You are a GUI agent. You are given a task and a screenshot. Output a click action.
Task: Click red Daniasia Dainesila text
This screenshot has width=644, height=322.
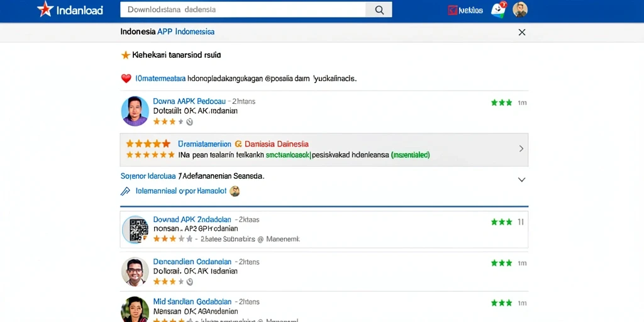point(277,144)
